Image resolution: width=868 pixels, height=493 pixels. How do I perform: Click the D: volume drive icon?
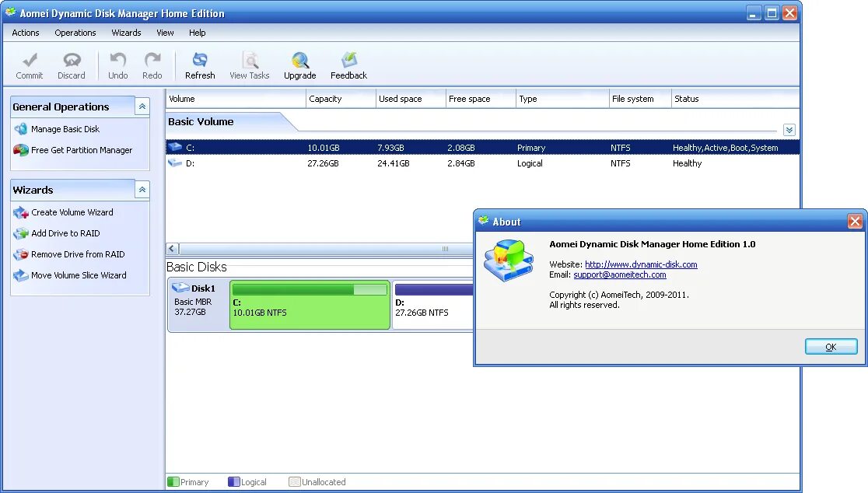[x=175, y=163]
